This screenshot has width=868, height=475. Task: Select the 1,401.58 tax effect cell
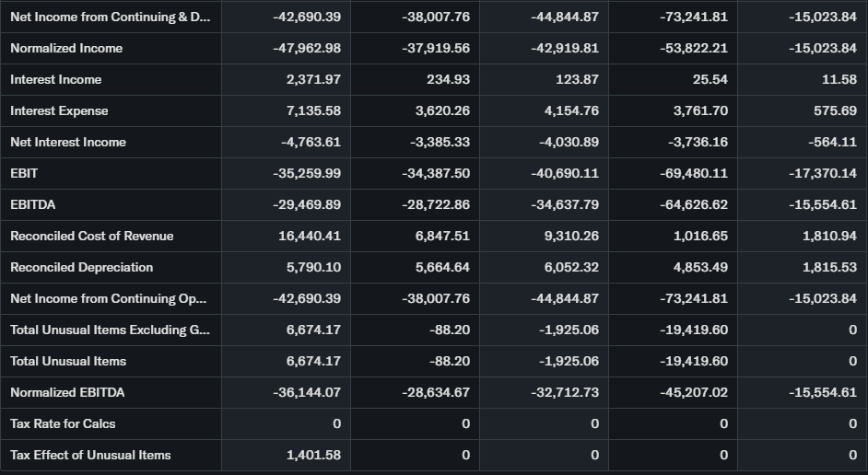click(x=313, y=455)
